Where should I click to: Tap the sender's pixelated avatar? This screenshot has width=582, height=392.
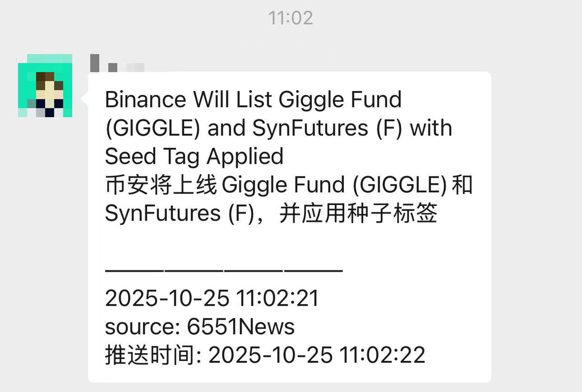tap(45, 86)
